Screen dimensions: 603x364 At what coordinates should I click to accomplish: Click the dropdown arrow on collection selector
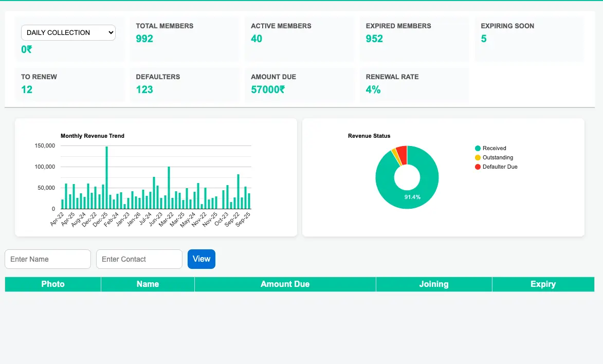pos(112,32)
